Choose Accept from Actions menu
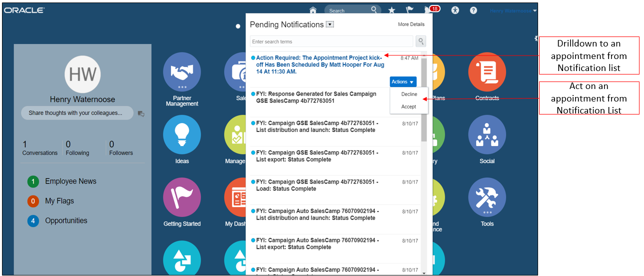 click(409, 106)
